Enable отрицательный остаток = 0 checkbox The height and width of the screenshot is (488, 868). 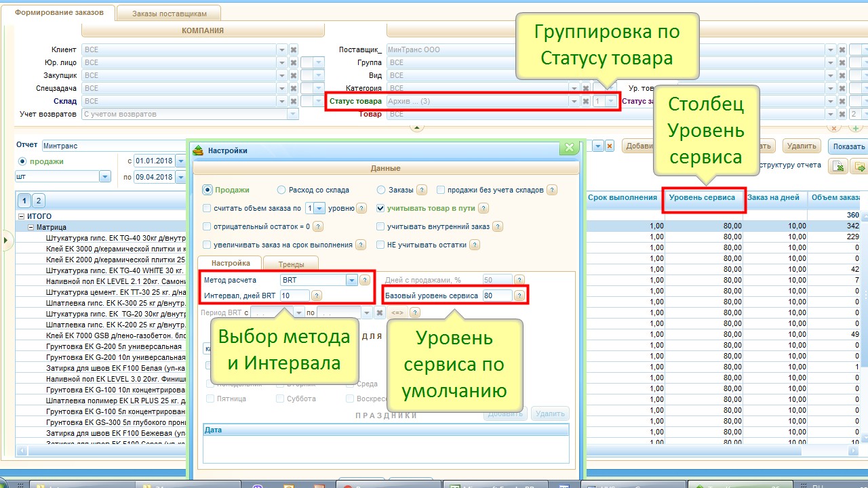(x=208, y=227)
